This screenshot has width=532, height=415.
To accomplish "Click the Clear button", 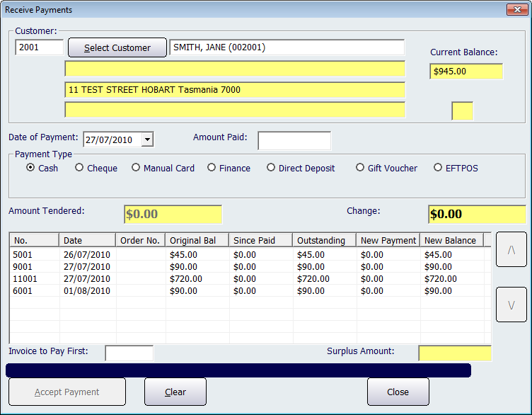I will (x=175, y=392).
